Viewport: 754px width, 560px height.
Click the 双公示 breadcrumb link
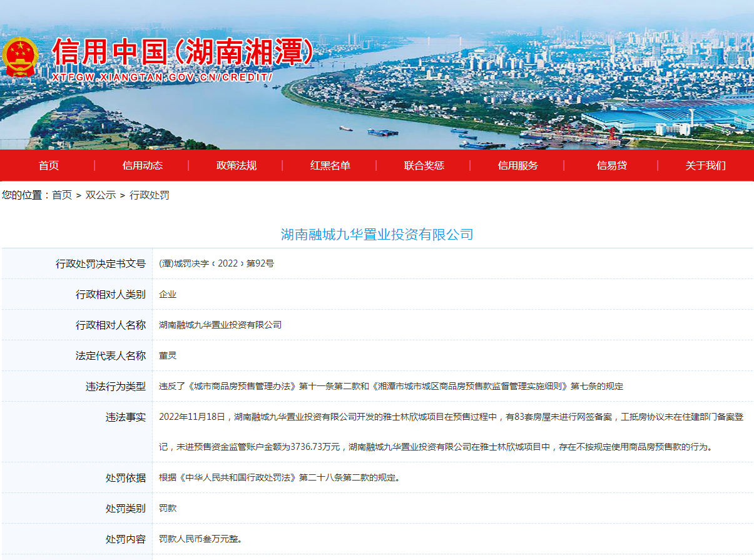[x=101, y=195]
